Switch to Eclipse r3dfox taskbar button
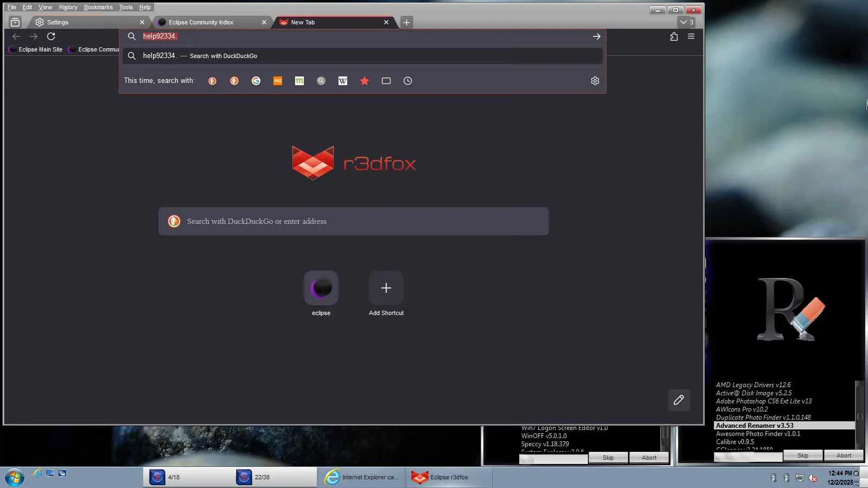This screenshot has width=868, height=488. point(449,477)
